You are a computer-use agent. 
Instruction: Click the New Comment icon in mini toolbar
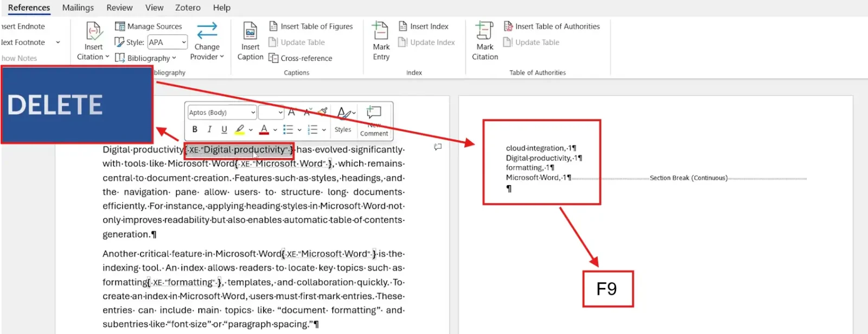click(x=374, y=113)
